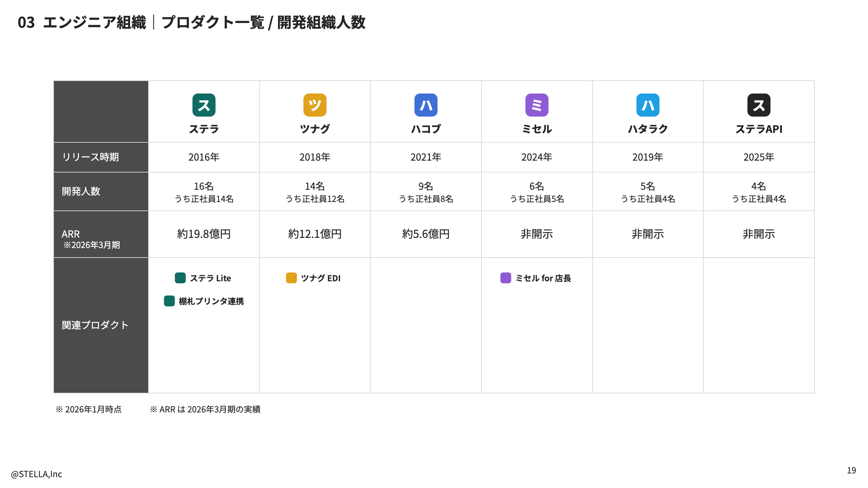Click the 関連プロダクト row header
Viewport: 868px width, 488px height.
(x=101, y=325)
